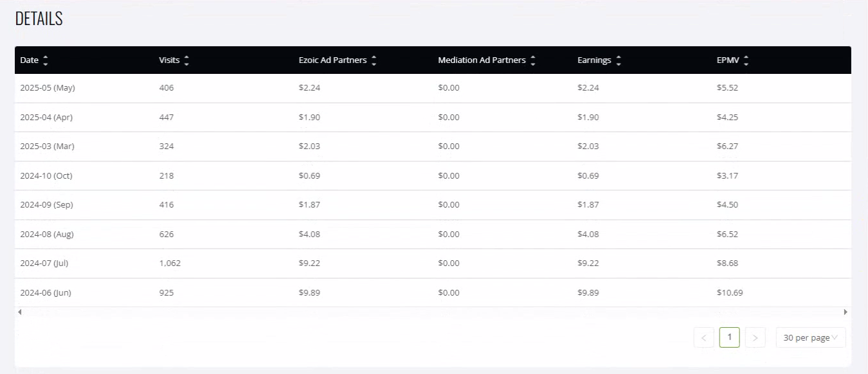Open the 30 per page dropdown

click(x=811, y=337)
